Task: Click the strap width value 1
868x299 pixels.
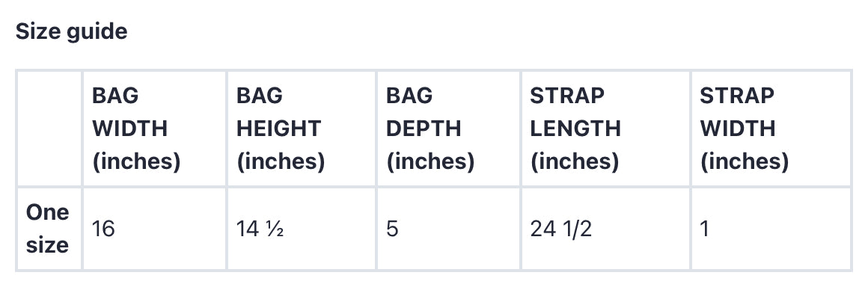Action: (704, 229)
